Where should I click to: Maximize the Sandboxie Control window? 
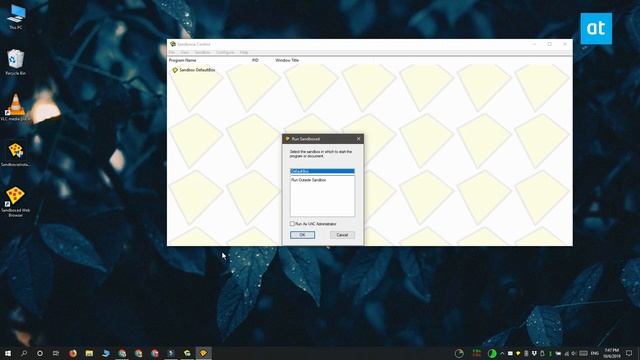(550, 44)
